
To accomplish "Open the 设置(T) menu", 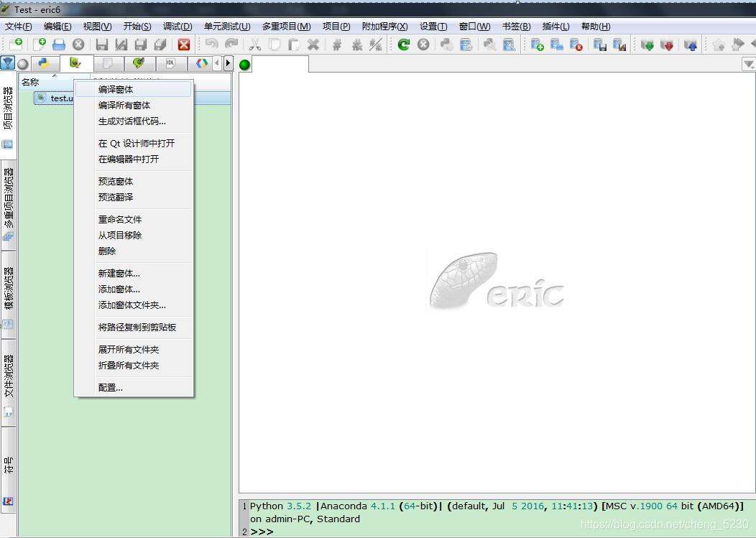I will 433,27.
